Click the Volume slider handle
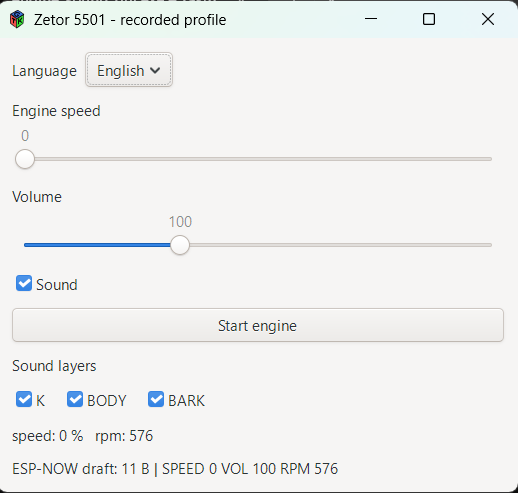518x493 pixels. click(180, 245)
